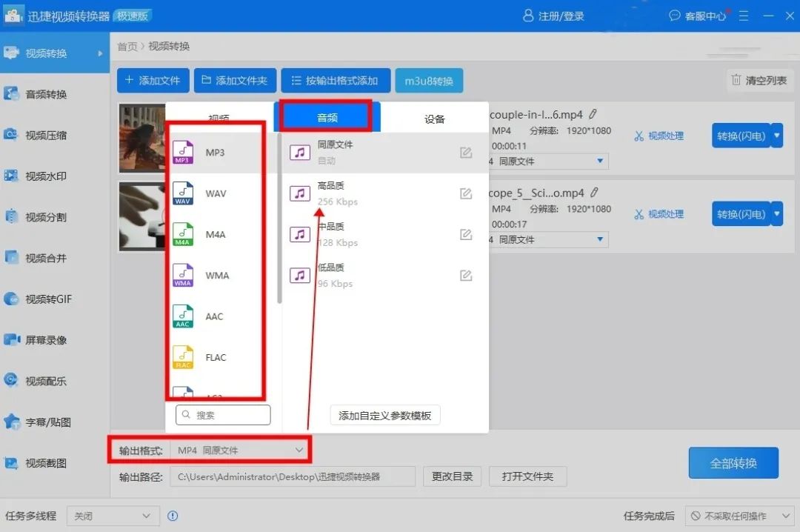Click rename pencil icon of first file
The width and height of the screenshot is (800, 532).
point(593,115)
